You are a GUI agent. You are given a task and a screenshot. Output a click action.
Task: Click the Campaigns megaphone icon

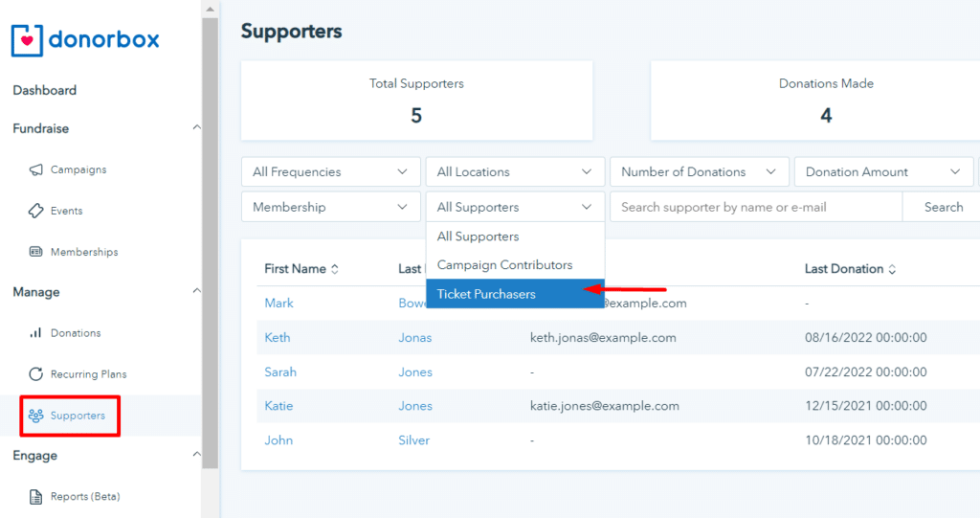click(x=35, y=169)
